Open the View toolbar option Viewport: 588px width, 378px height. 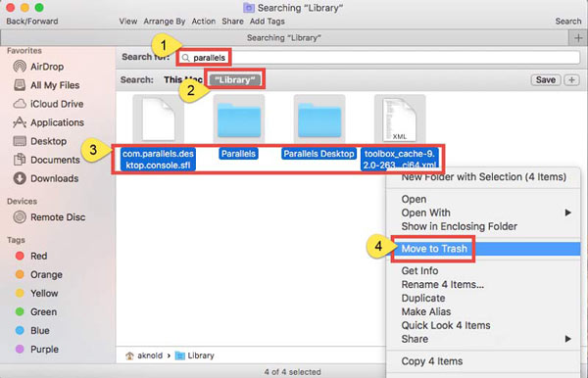pos(127,22)
